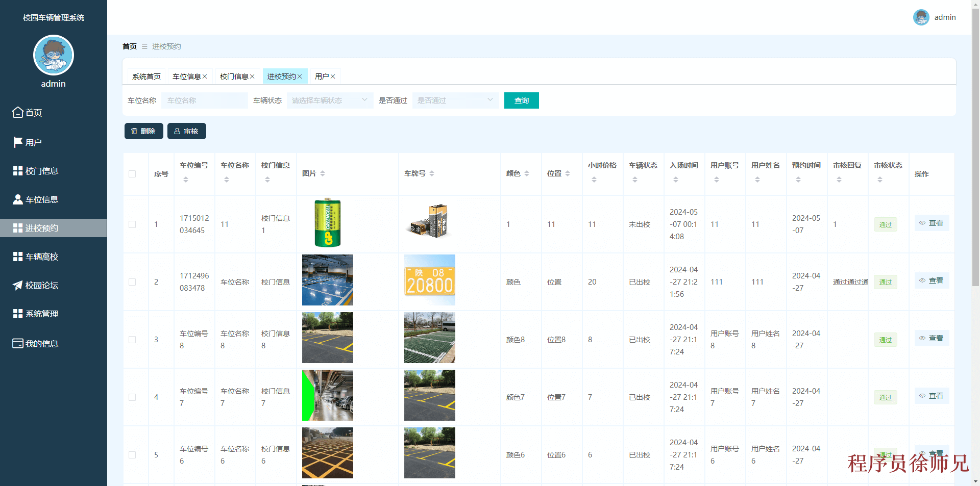Close the 车位信息 tab
Viewport: 980px width, 486px height.
[204, 76]
